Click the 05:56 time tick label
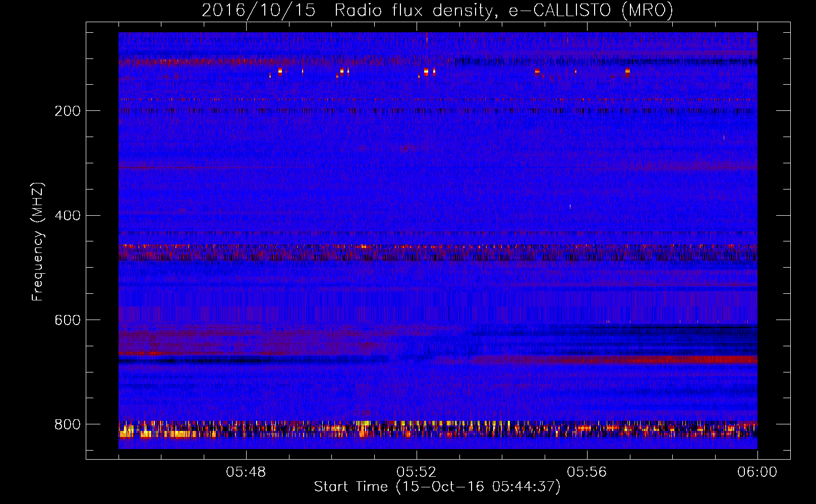Screen dimensions: 816x504 click(x=587, y=472)
